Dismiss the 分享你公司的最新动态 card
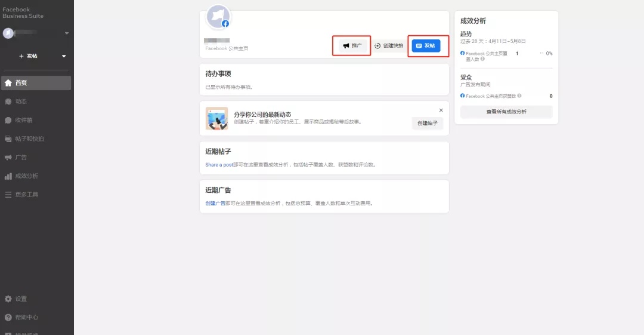Screen dimensions: 644x335 pyautogui.click(x=441, y=110)
